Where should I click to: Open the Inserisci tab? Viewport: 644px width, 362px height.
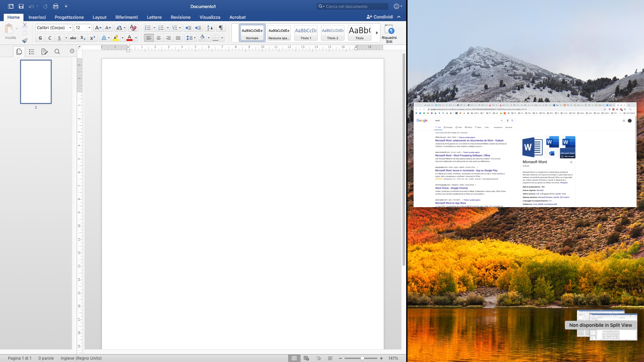pos(37,17)
